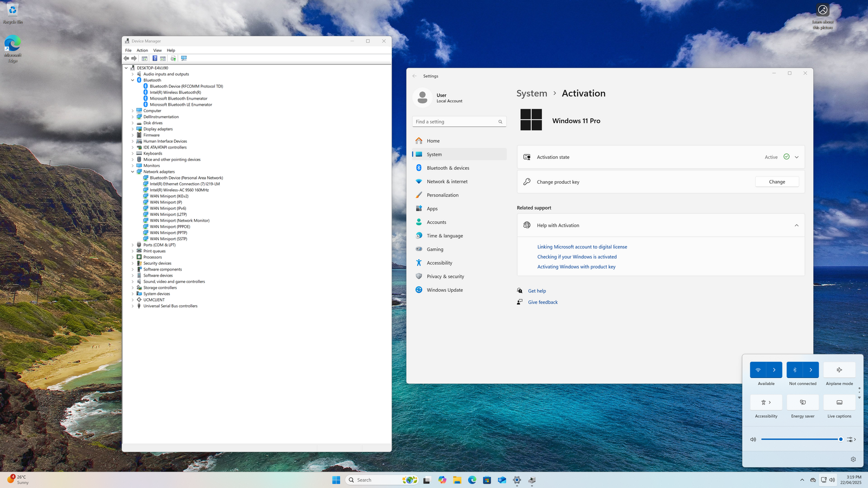Expand Audio inputs and outputs node
868x488 pixels.
(132, 74)
